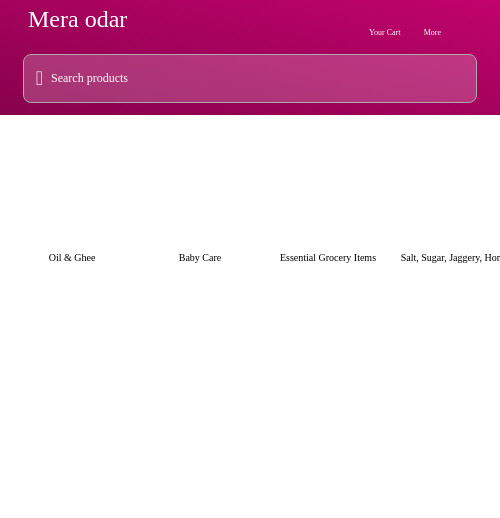Image resolution: width=500 pixels, height=518 pixels.
Task: Click the search icon in search bar
Action: pyautogui.click(x=39, y=78)
